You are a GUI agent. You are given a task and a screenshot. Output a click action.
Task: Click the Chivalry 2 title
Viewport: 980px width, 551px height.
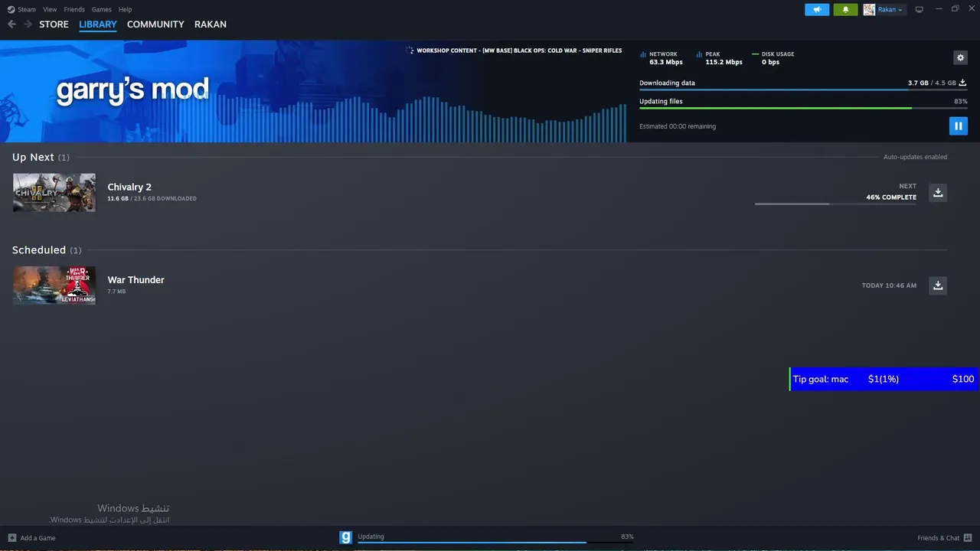129,187
